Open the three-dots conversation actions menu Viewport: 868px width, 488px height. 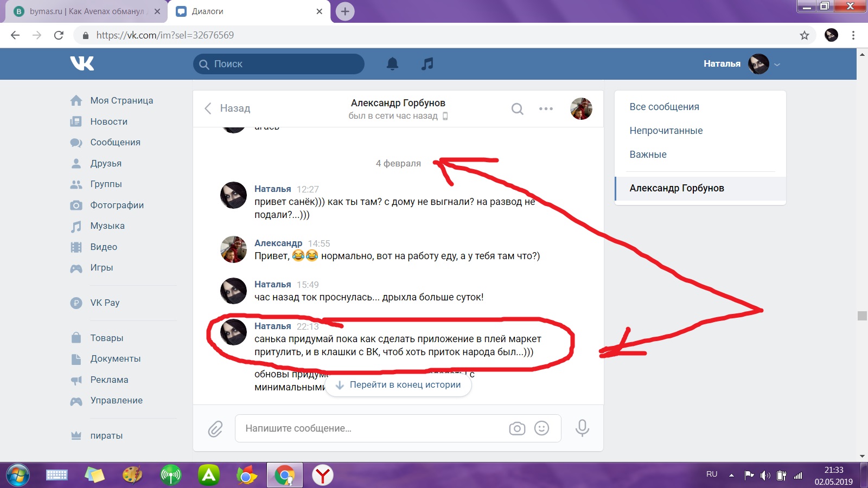(546, 109)
